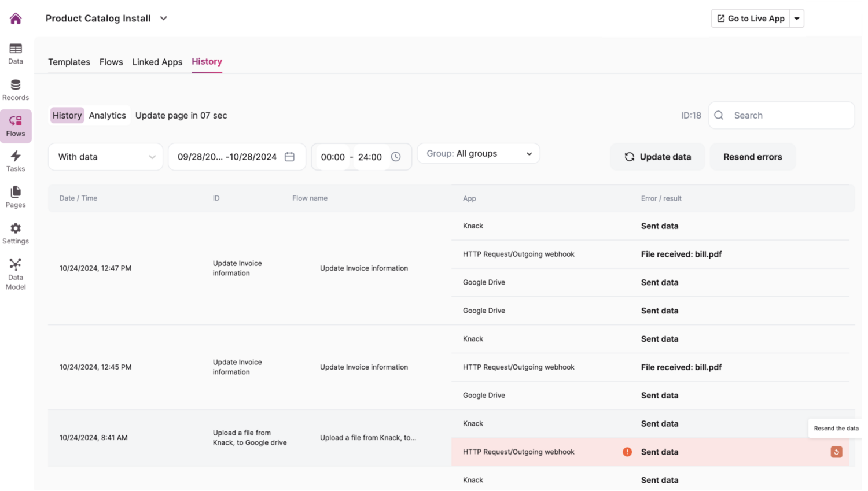Click the red error warning icon
This screenshot has height=491, width=868.
coord(627,452)
